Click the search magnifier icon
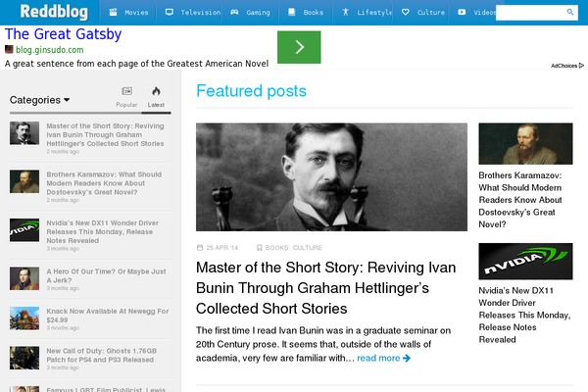This screenshot has width=588, height=392. (570, 12)
